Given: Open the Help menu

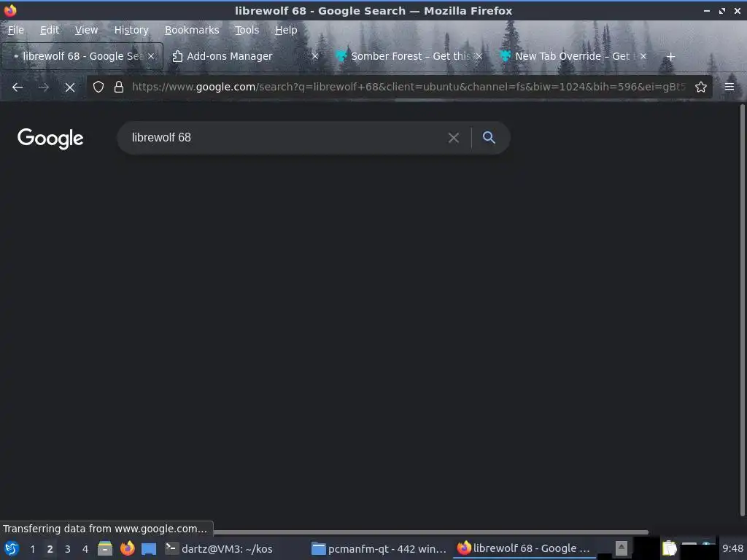Looking at the screenshot, I should pos(286,30).
